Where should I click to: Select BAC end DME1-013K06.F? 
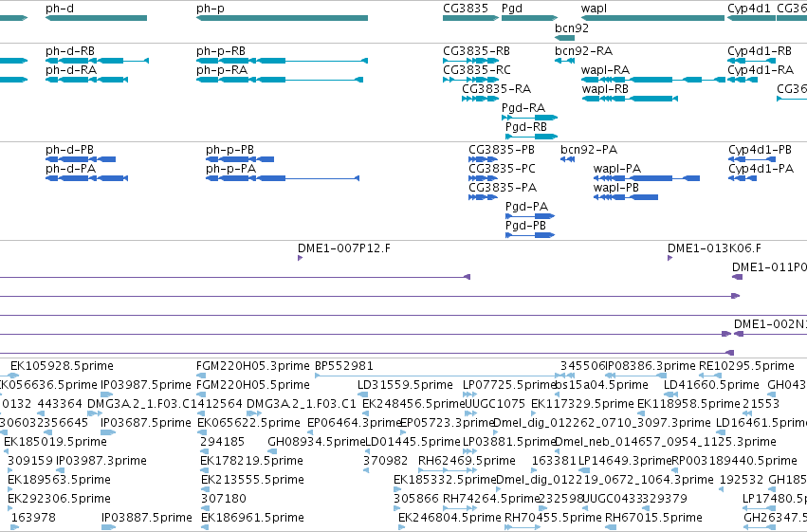tap(714, 248)
